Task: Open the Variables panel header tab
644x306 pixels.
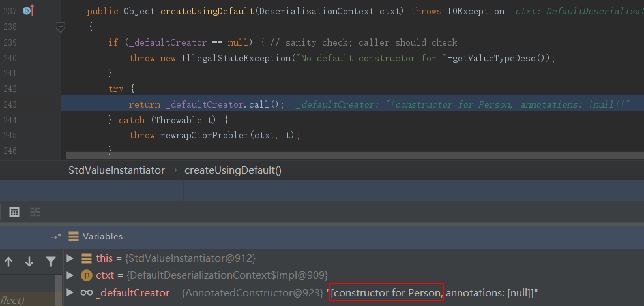Action: (102, 236)
